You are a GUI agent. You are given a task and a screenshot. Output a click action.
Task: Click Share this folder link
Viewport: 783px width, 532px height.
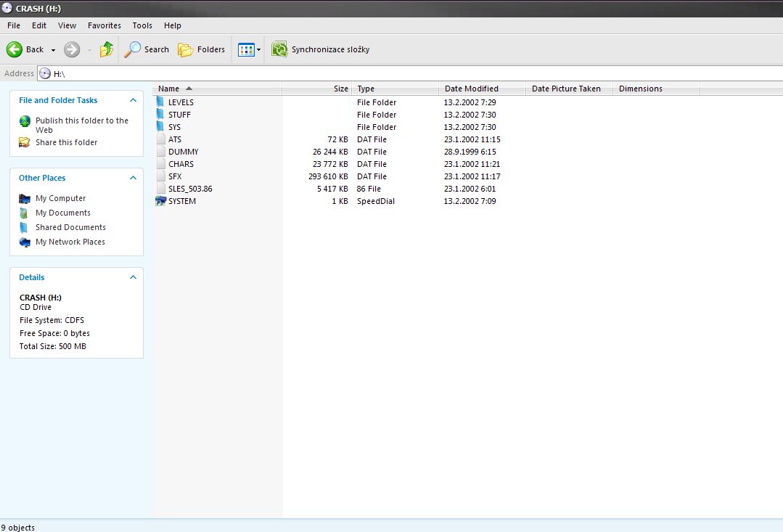click(x=66, y=142)
